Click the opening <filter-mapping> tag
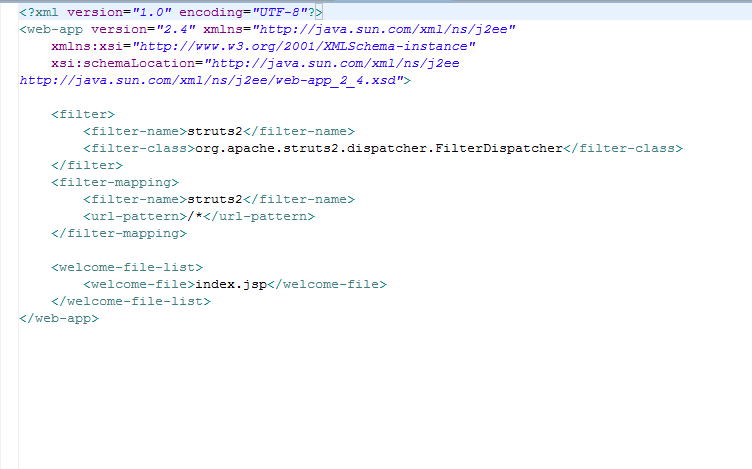Viewport: 752px width, 469px height. [x=115, y=182]
